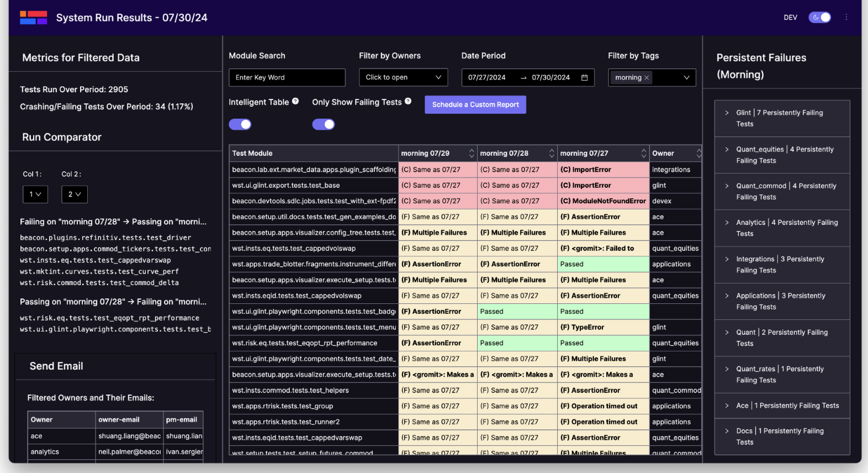The image size is (868, 473).
Task: Click wst.insts.commod.tests.test_helpers module name
Action: point(290,390)
